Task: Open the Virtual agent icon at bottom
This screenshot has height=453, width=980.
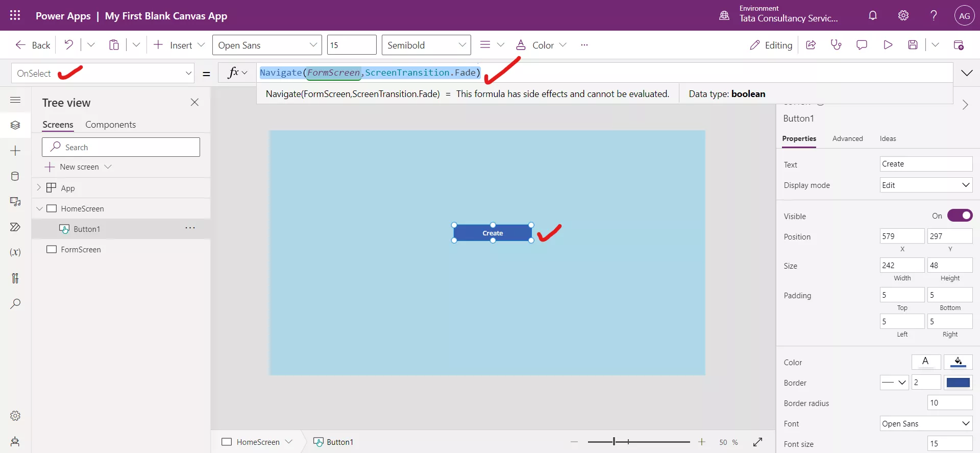Action: [15, 441]
